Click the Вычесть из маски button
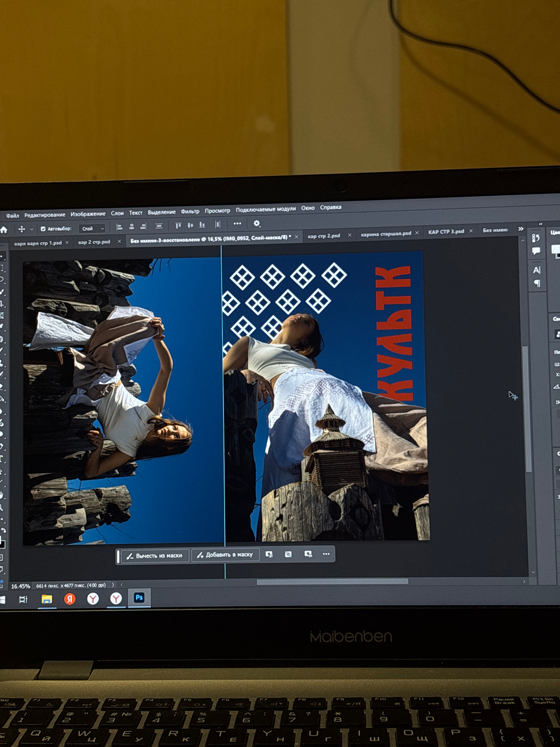 pos(155,556)
